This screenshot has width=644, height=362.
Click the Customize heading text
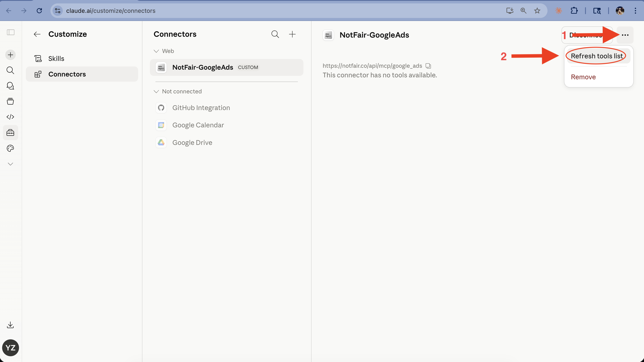click(x=68, y=34)
